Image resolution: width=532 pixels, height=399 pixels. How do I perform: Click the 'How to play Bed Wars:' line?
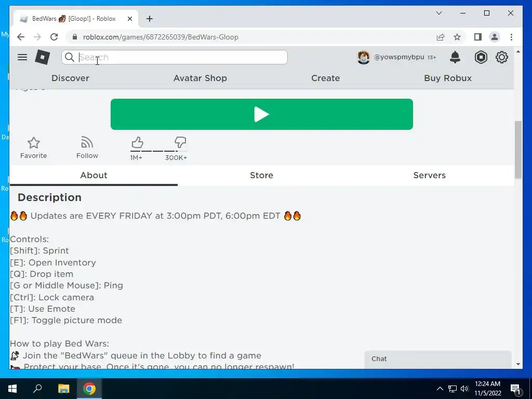click(x=59, y=344)
